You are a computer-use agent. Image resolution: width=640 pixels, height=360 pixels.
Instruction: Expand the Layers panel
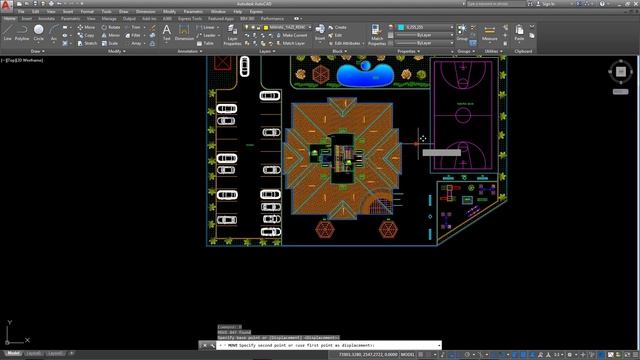click(x=267, y=51)
